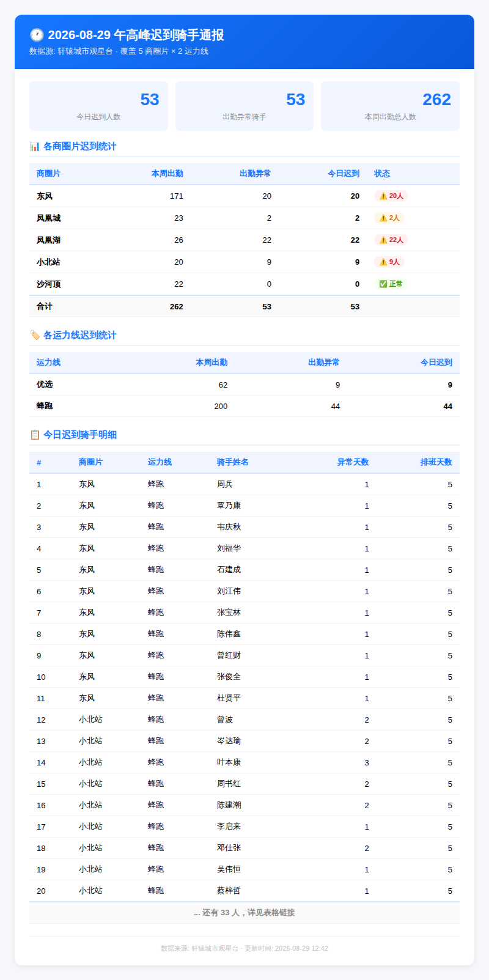The image size is (489, 980).
Task: Click rider name 张宝林
Action: coord(229,613)
